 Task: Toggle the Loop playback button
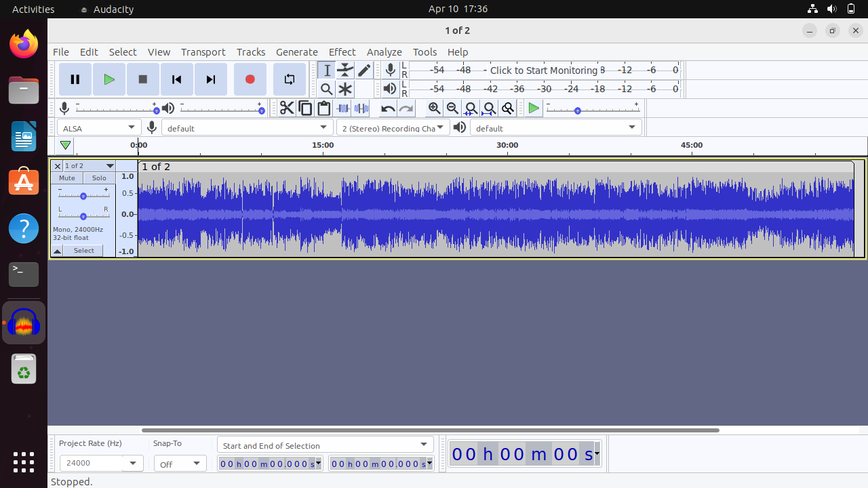coord(290,79)
